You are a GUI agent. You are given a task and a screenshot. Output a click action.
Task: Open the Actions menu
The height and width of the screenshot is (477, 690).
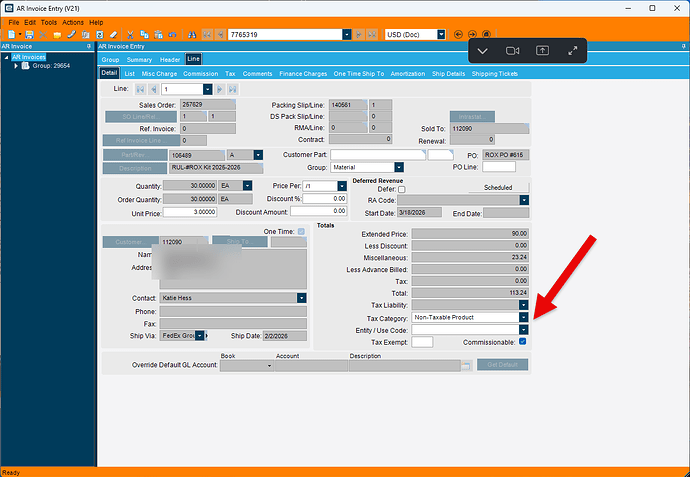[x=73, y=22]
